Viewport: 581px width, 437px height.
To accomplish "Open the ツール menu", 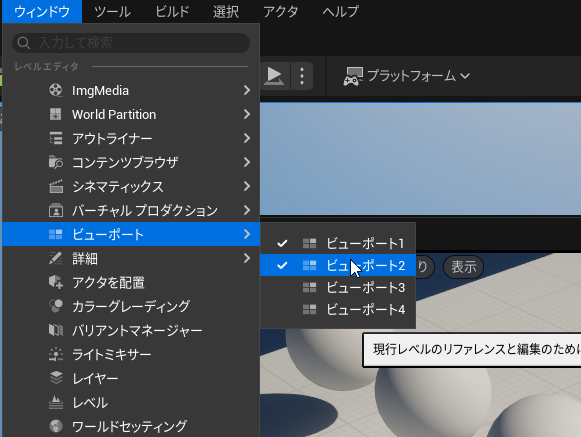I will click(112, 11).
